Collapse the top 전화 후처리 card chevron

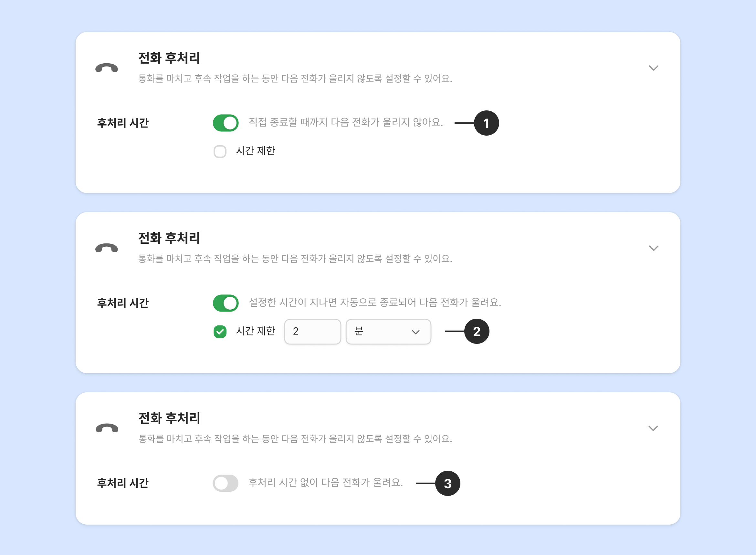(653, 68)
